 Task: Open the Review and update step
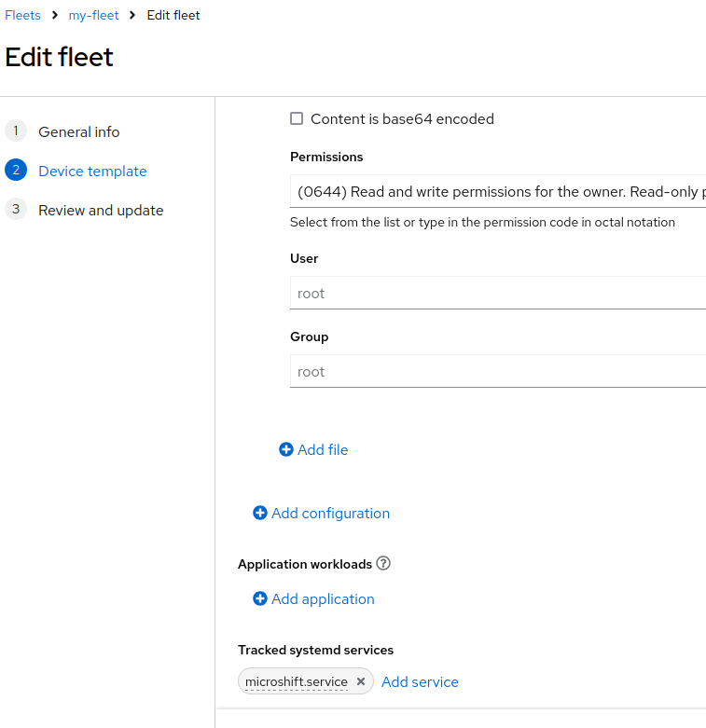pyautogui.click(x=101, y=211)
